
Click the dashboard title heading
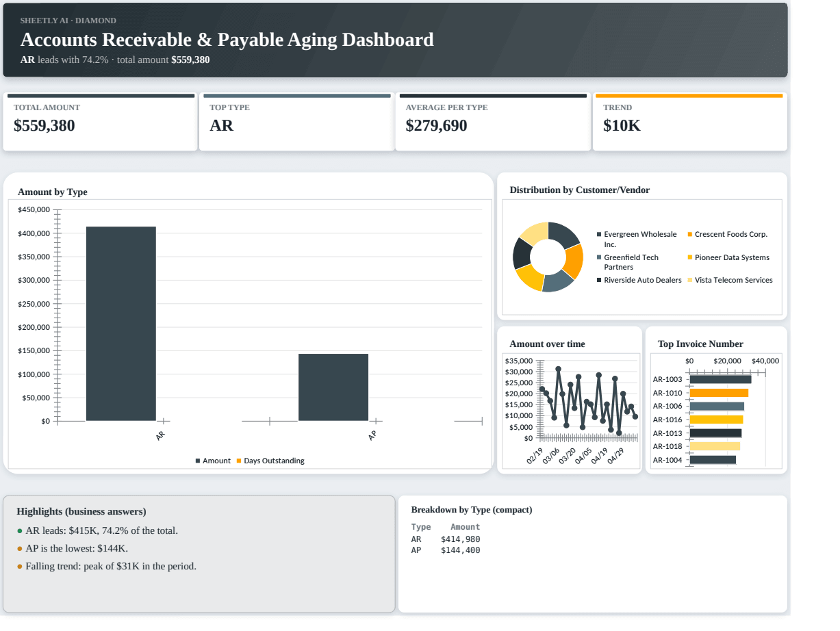pyautogui.click(x=227, y=40)
